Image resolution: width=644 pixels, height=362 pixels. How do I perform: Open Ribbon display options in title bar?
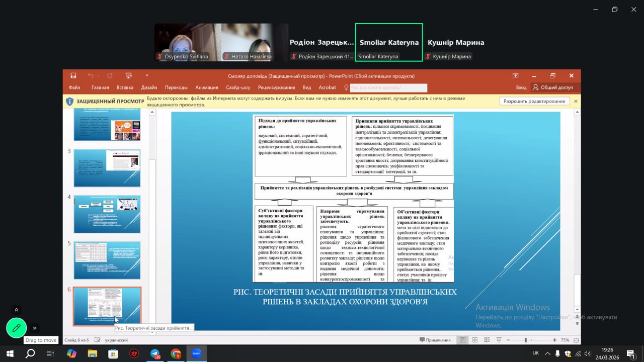(515, 75)
